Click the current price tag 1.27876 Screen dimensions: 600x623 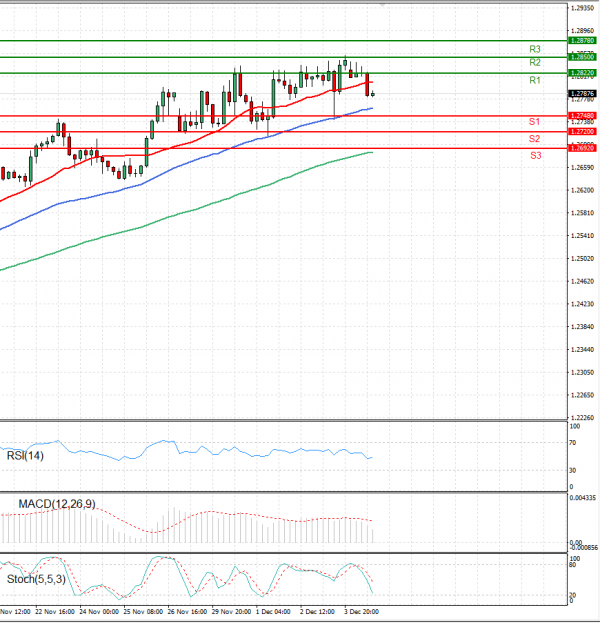click(582, 93)
